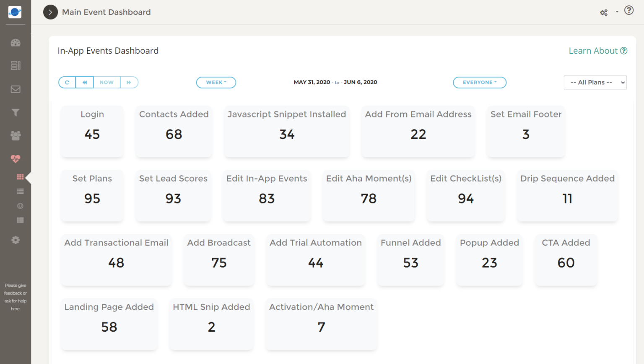This screenshot has height=364, width=644.
Task: Select the lines list sub-menu icon
Action: click(x=20, y=191)
